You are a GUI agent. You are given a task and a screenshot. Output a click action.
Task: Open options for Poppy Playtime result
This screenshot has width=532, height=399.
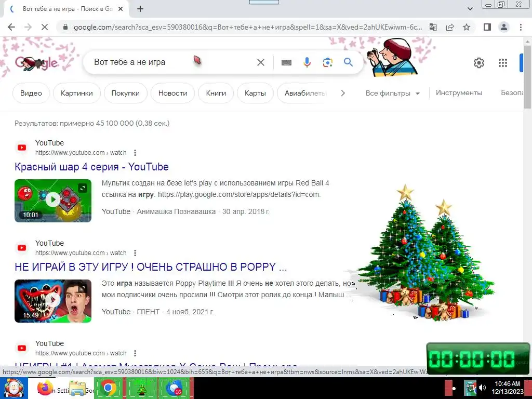click(x=135, y=253)
